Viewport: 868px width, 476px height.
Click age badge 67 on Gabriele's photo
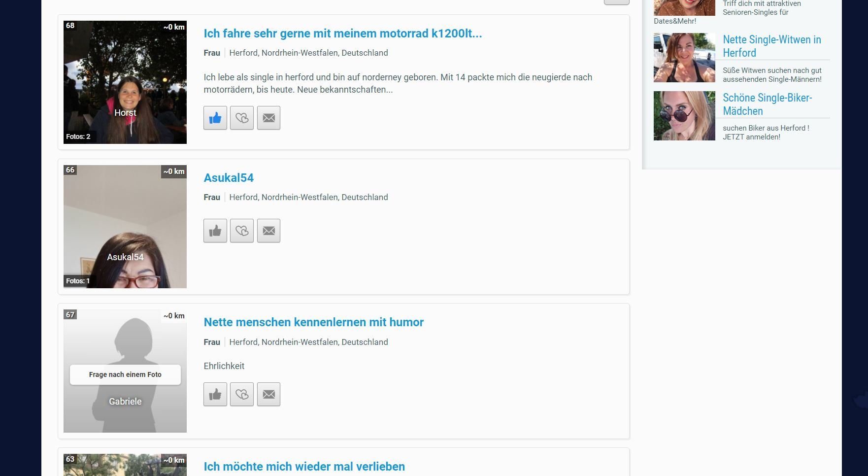click(70, 314)
